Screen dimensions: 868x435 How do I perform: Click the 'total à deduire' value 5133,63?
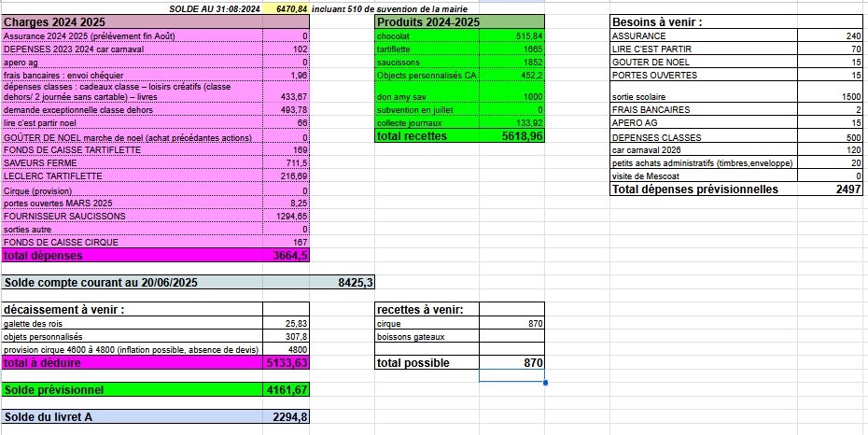(286, 362)
